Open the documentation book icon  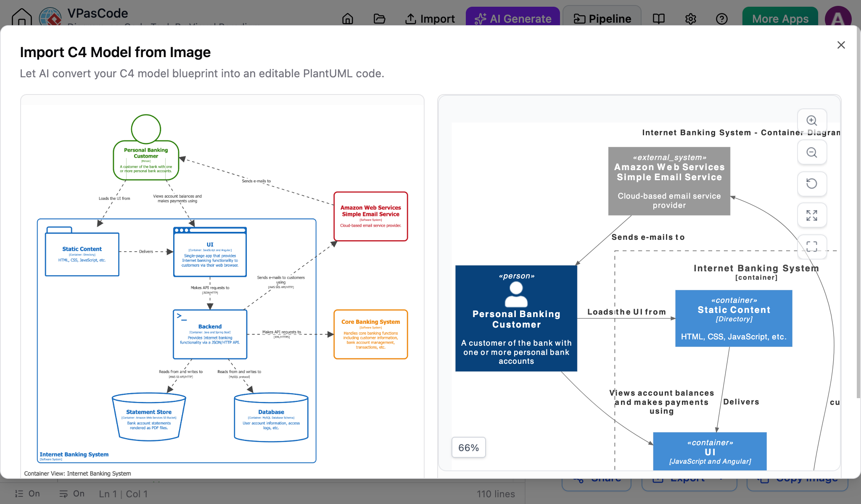click(659, 19)
